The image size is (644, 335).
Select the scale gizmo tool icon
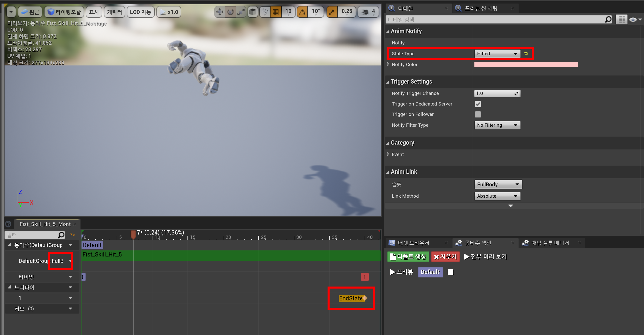pyautogui.click(x=241, y=12)
